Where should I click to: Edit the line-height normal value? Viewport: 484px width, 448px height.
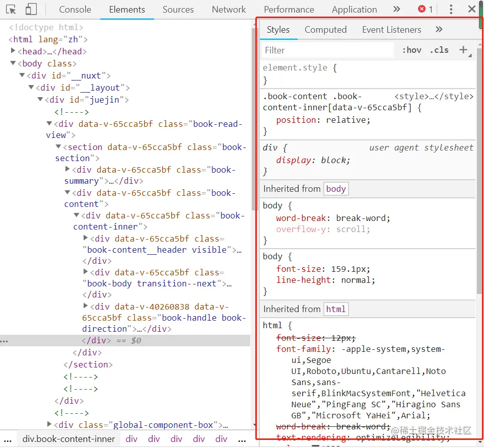click(x=355, y=280)
